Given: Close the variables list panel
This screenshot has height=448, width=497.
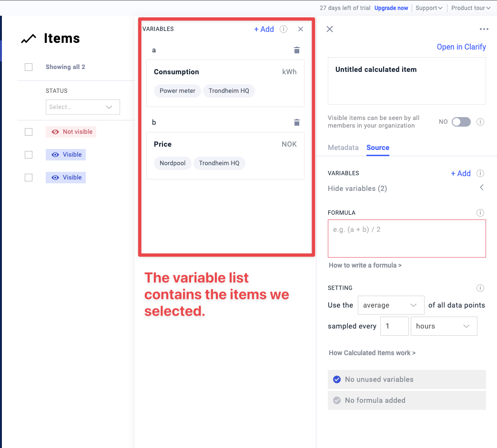Looking at the screenshot, I should (x=301, y=29).
